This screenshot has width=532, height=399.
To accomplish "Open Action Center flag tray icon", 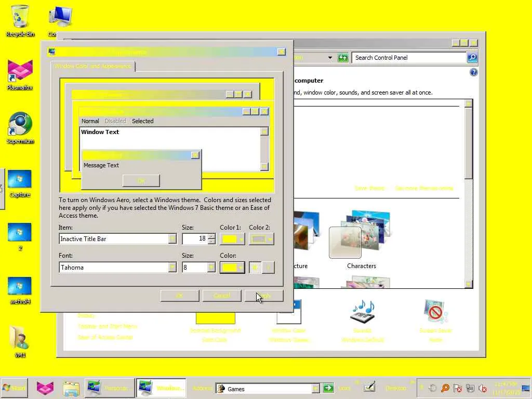I will (x=457, y=388).
